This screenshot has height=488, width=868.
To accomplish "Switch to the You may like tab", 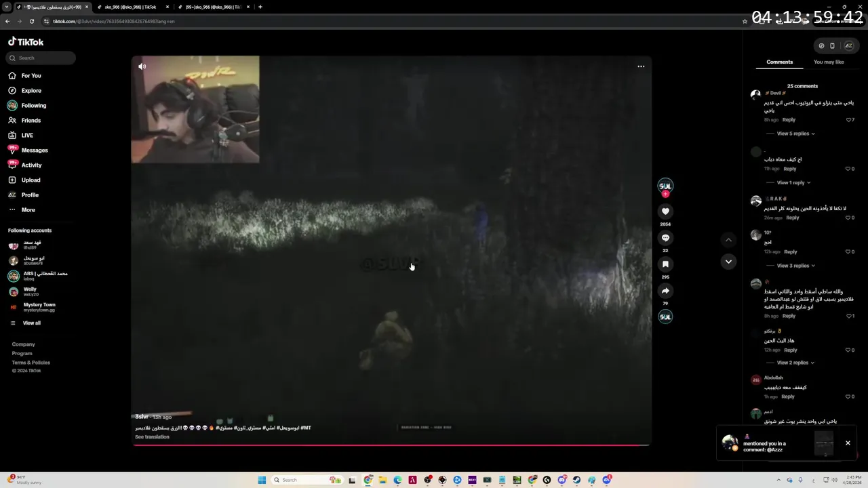I will pyautogui.click(x=829, y=62).
